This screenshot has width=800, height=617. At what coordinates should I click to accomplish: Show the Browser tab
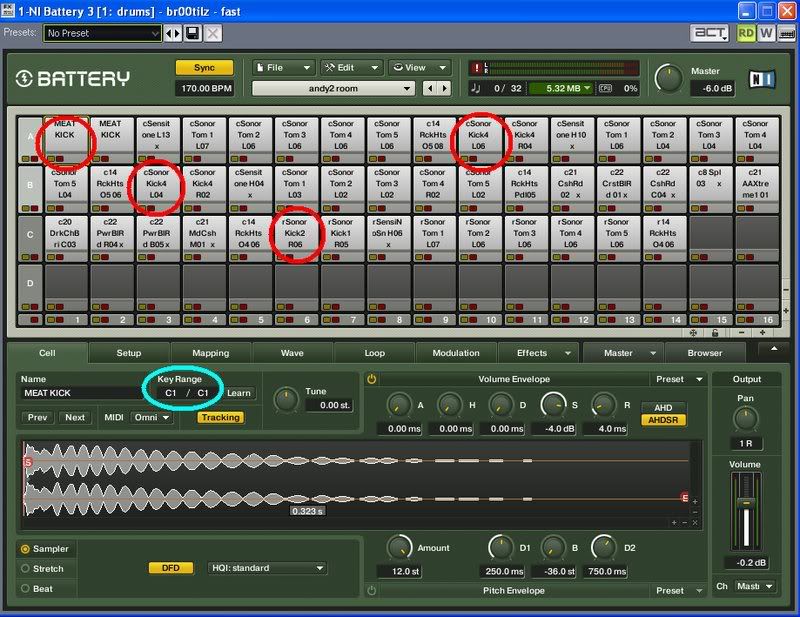pos(705,353)
